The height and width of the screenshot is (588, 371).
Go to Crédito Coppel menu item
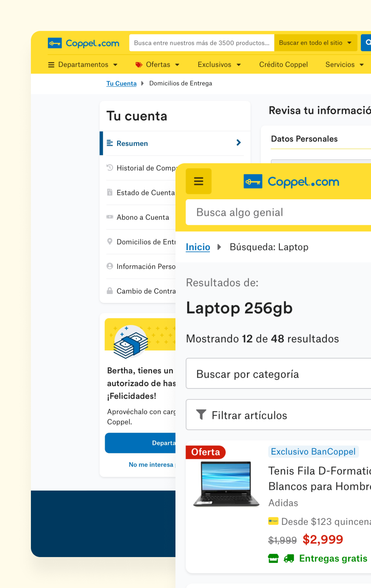click(x=283, y=65)
